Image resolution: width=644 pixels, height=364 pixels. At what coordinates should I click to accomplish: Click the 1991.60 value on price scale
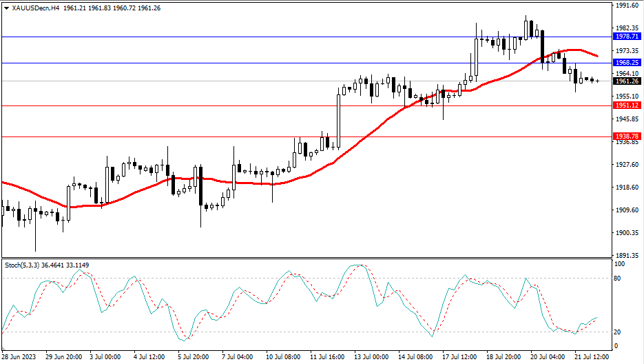tap(627, 6)
